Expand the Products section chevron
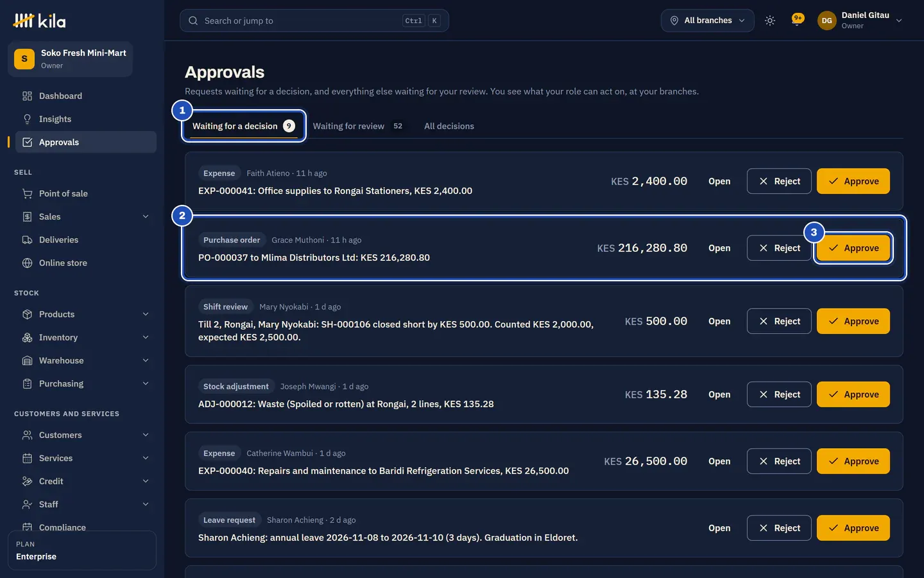The width and height of the screenshot is (924, 578). pyautogui.click(x=146, y=314)
